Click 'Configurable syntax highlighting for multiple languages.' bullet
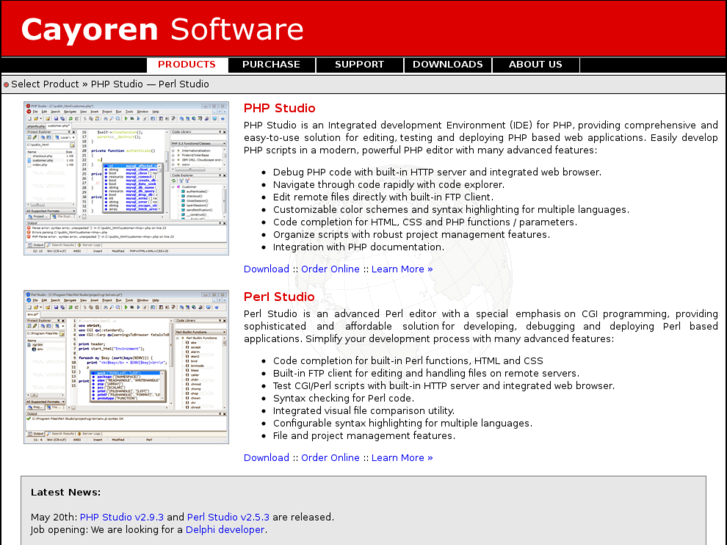The height and width of the screenshot is (545, 727). point(402,423)
